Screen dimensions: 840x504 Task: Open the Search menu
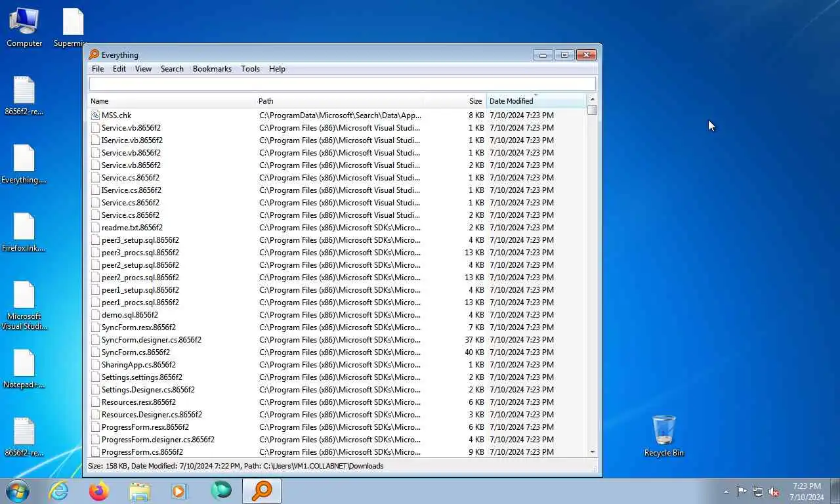pos(172,68)
